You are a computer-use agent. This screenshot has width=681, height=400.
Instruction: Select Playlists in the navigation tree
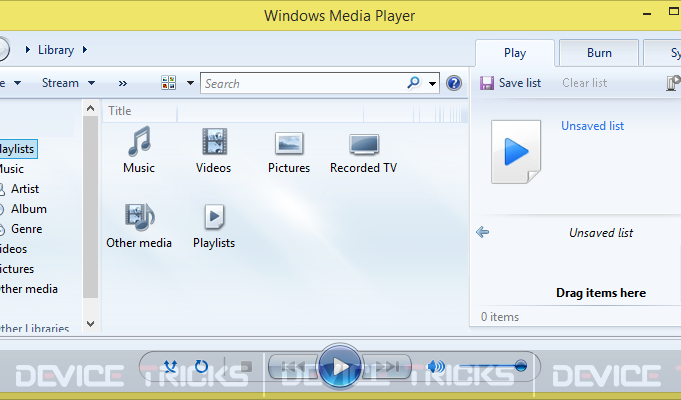point(17,149)
